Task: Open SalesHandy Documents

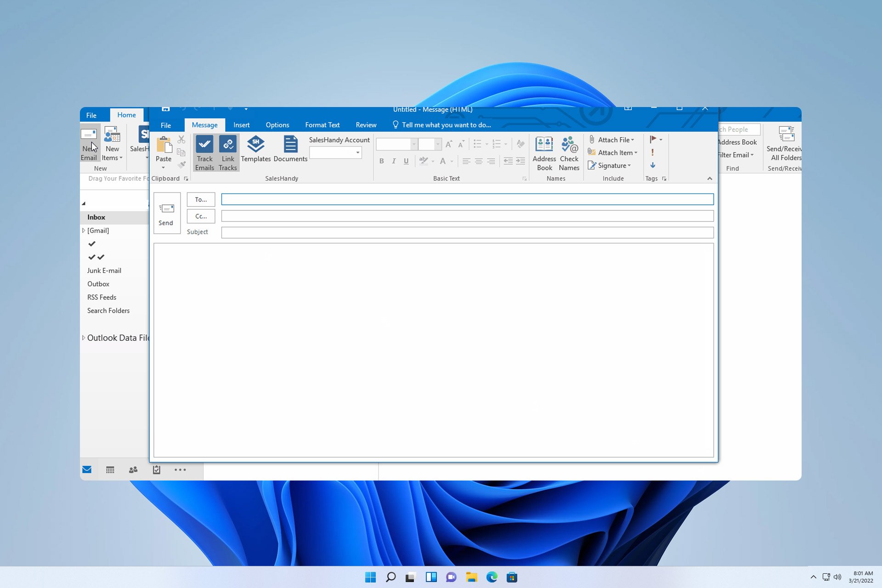Action: (x=290, y=149)
